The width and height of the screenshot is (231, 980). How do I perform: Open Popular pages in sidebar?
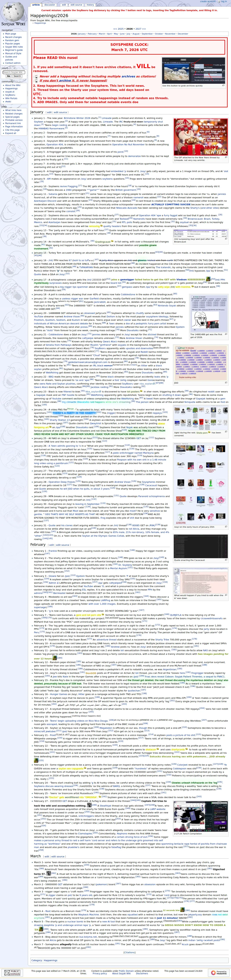[x=13, y=44]
